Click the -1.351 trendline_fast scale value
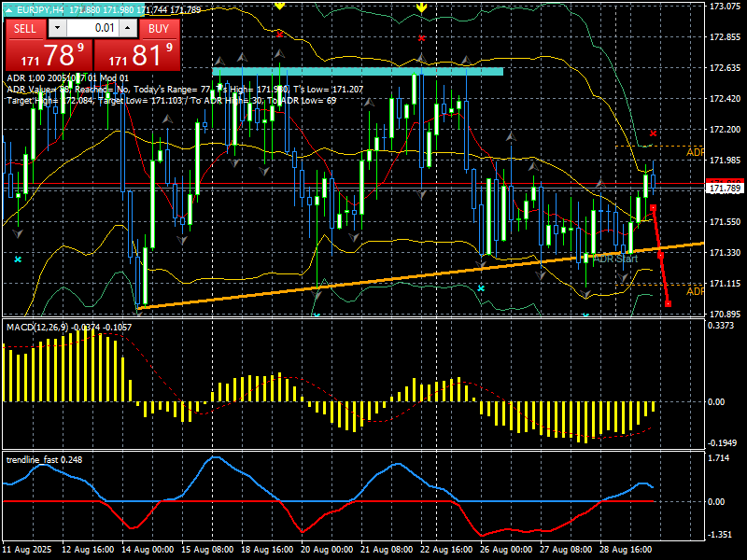 [x=720, y=535]
